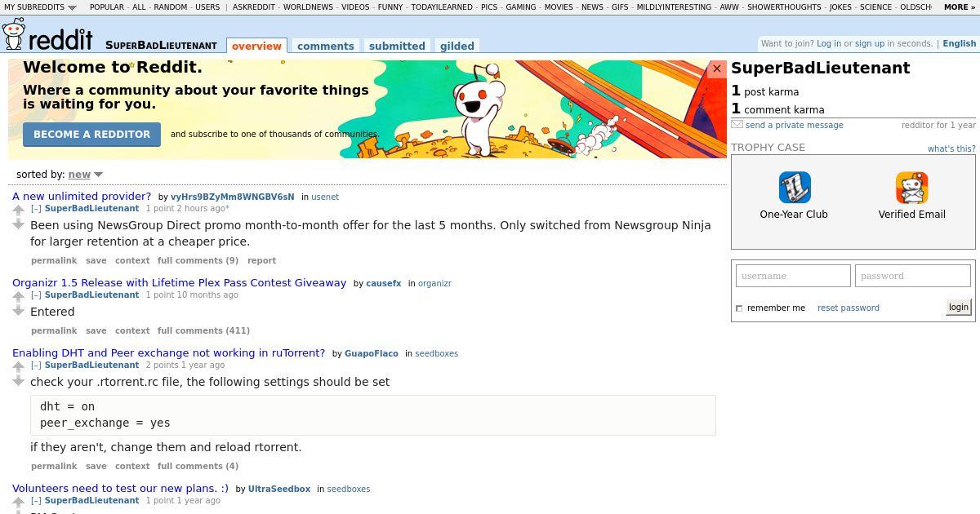Collapse the usenet comment with [–]
This screenshot has width=980, height=514.
pos(36,208)
